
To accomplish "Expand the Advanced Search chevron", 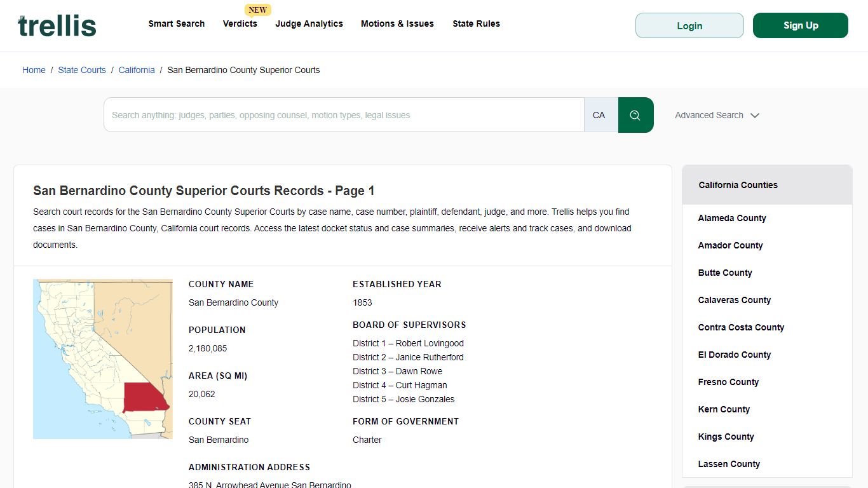I will [x=755, y=116].
